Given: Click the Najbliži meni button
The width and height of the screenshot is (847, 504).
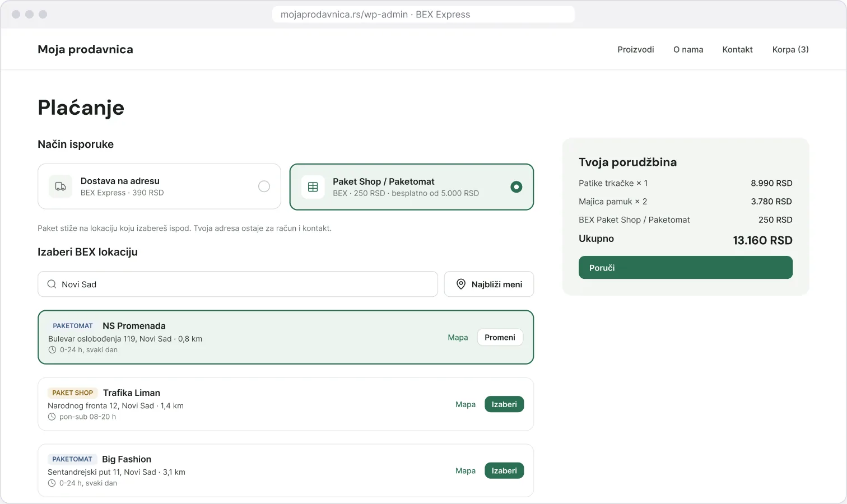Looking at the screenshot, I should [x=489, y=284].
